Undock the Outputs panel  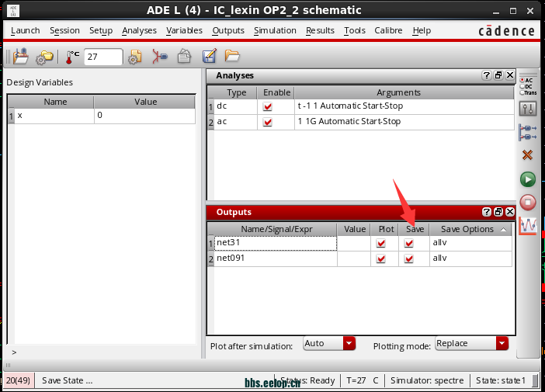click(x=498, y=212)
